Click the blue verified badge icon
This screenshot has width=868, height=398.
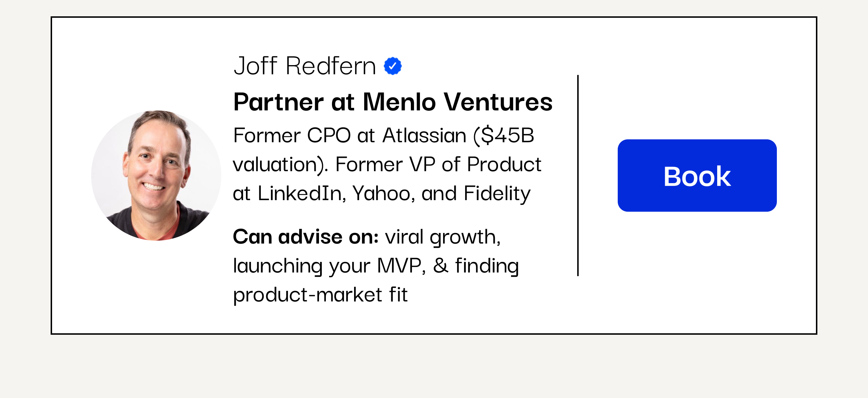point(393,66)
